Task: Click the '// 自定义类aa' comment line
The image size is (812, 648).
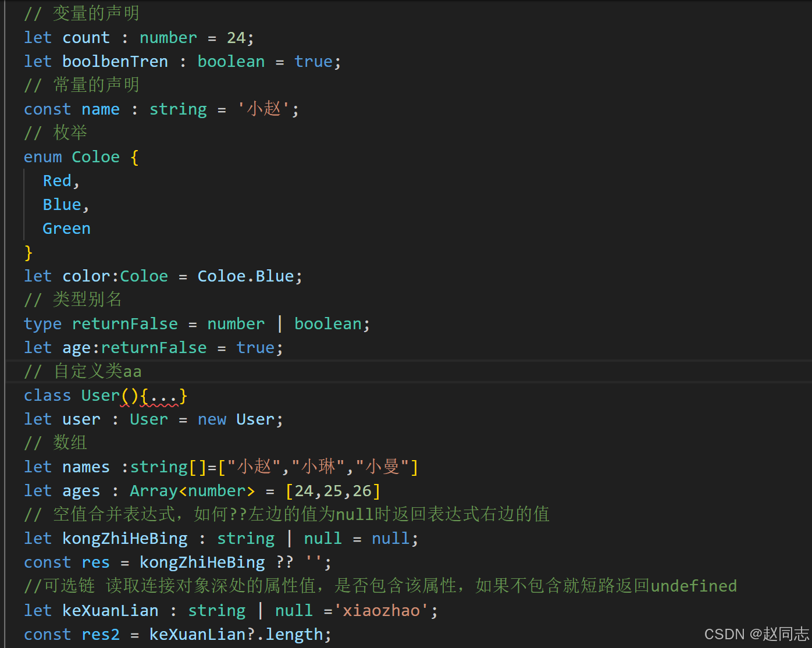Action: [83, 372]
